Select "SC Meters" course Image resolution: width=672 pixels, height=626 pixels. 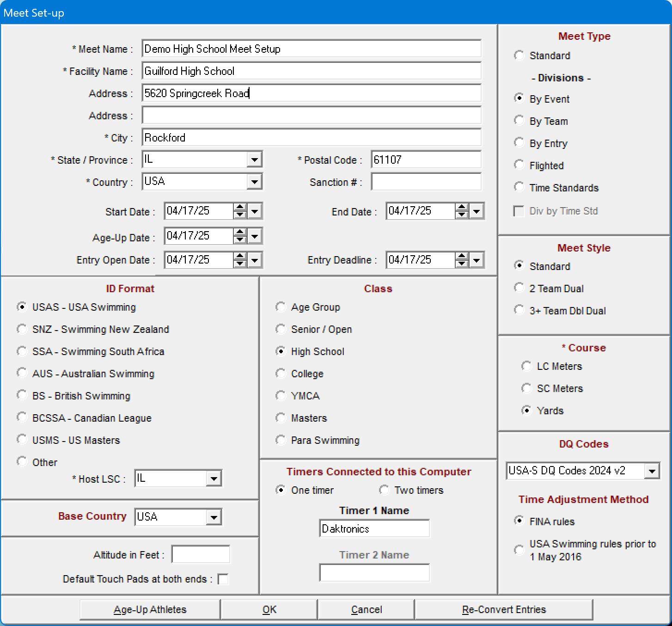coord(526,388)
